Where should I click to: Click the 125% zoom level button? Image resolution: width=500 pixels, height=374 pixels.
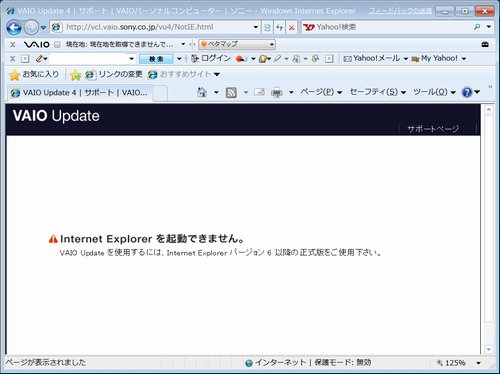tap(451, 363)
